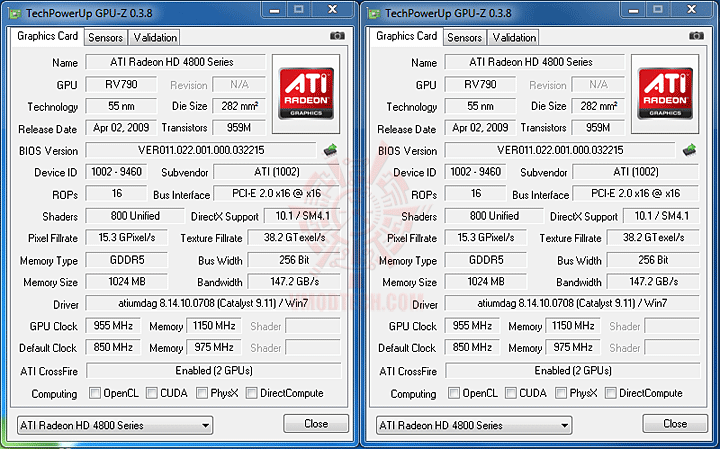Click BIOS Version field in left window
The width and height of the screenshot is (720, 449).
point(201,150)
